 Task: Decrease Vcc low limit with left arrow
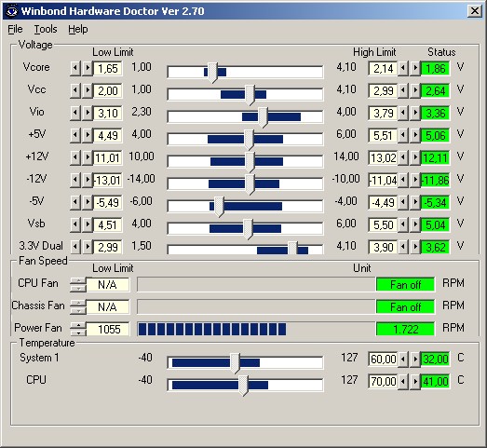75,90
